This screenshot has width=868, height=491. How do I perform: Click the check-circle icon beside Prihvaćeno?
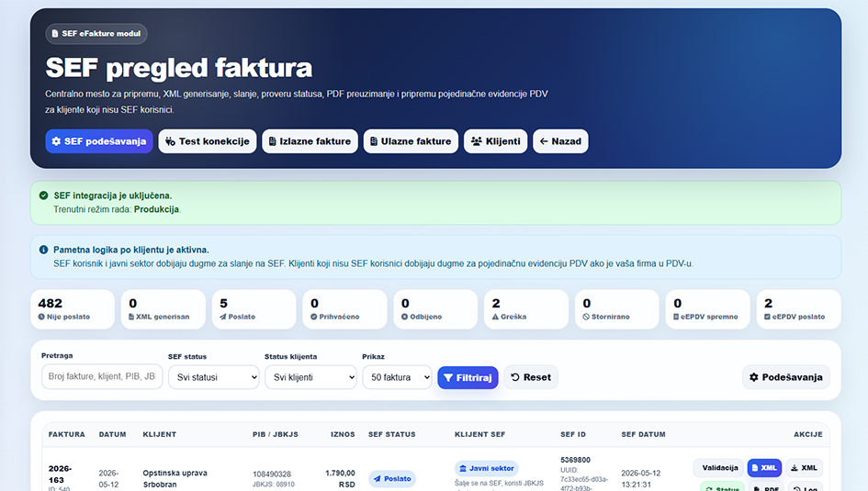coord(314,317)
